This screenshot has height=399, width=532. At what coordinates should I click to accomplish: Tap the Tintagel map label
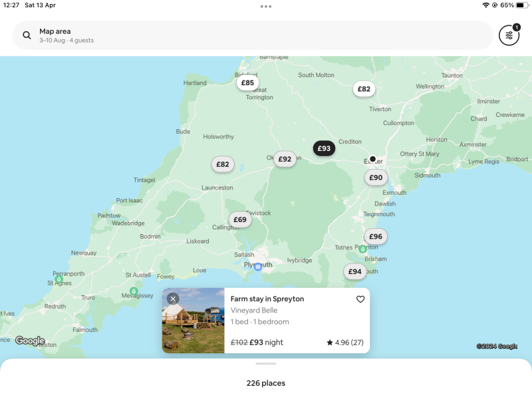pos(144,180)
